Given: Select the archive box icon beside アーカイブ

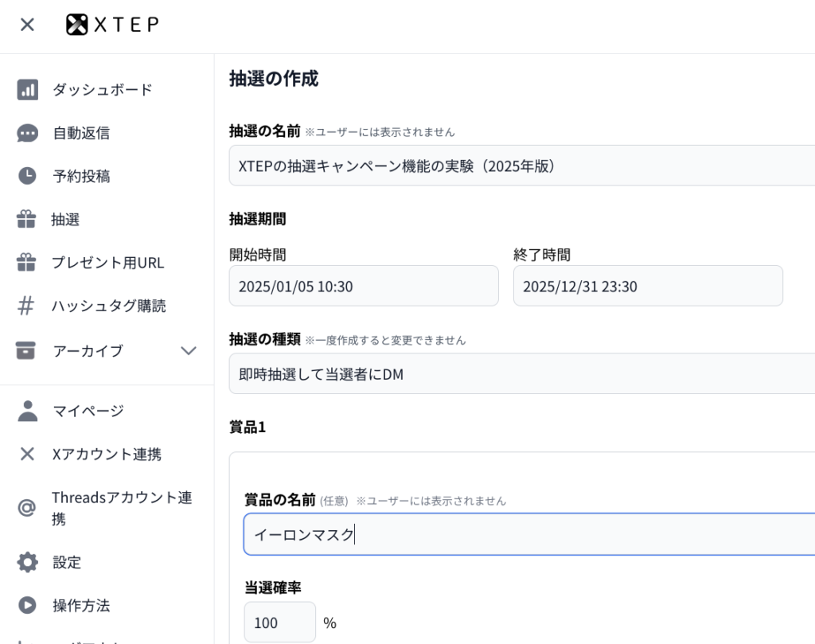Looking at the screenshot, I should tap(26, 350).
